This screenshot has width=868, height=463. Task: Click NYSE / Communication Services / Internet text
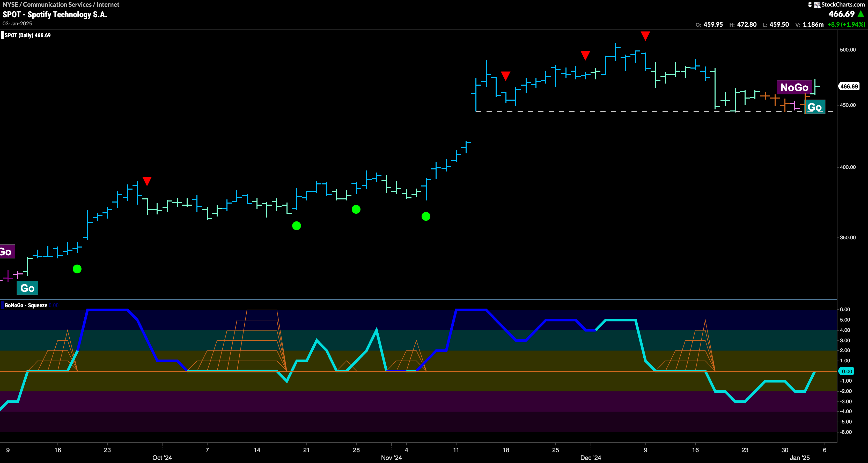61,4
